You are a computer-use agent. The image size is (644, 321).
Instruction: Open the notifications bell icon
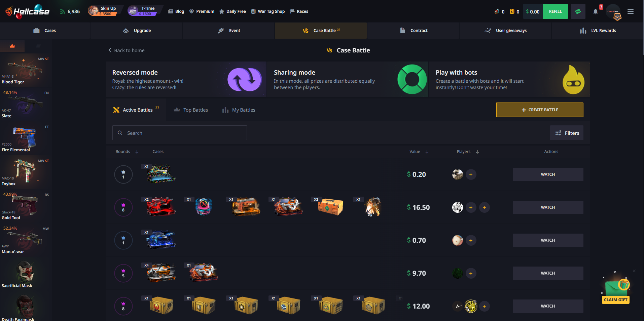595,11
